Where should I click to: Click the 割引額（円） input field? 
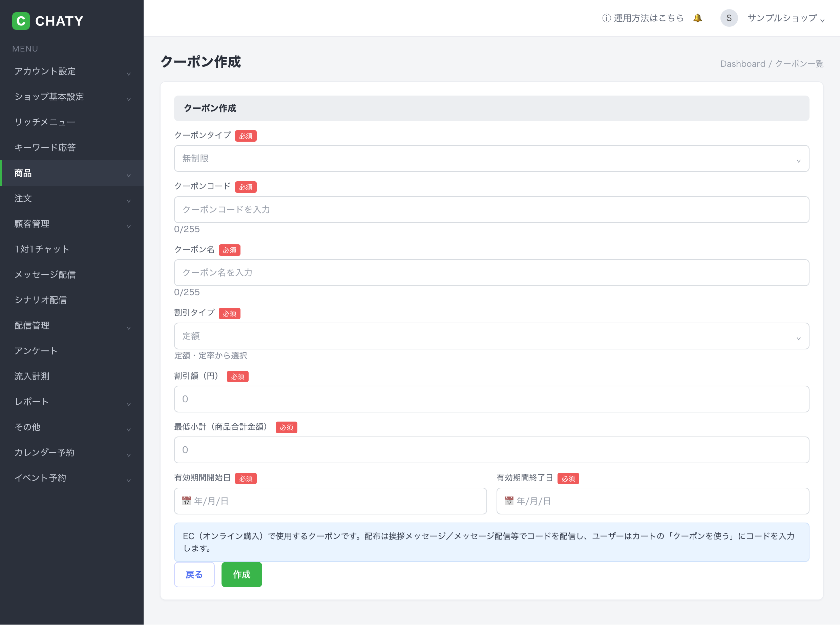point(491,399)
